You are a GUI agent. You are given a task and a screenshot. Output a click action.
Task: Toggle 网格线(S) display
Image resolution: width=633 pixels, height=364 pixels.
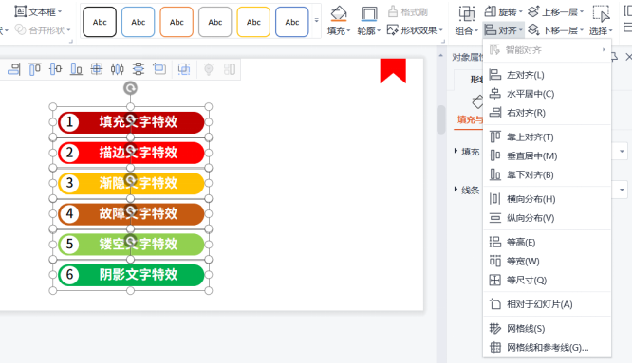pos(547,329)
